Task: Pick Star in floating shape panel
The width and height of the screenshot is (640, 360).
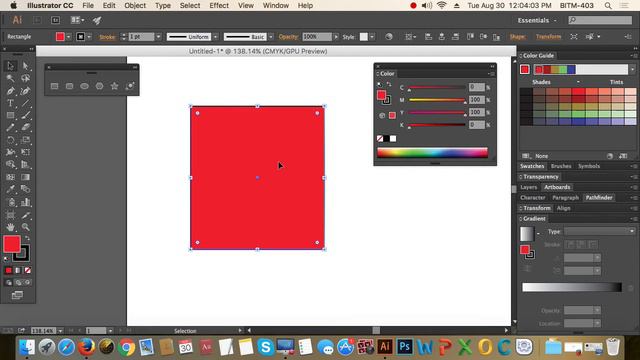Action: tap(114, 86)
